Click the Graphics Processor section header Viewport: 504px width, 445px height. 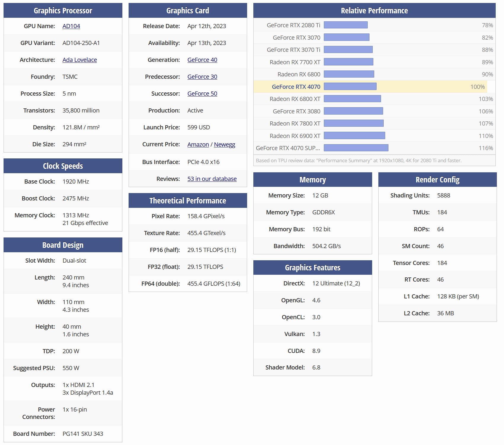pyautogui.click(x=63, y=10)
